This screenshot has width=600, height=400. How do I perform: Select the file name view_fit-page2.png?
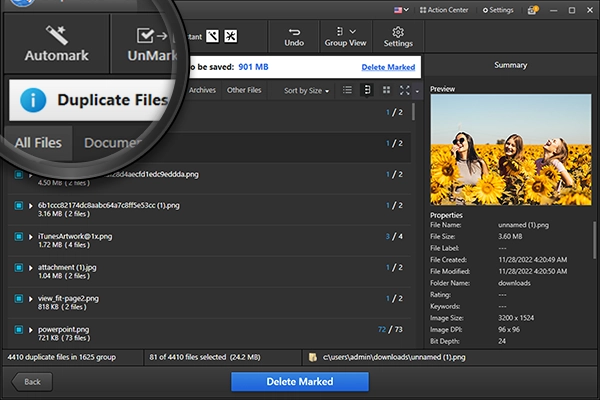point(68,298)
